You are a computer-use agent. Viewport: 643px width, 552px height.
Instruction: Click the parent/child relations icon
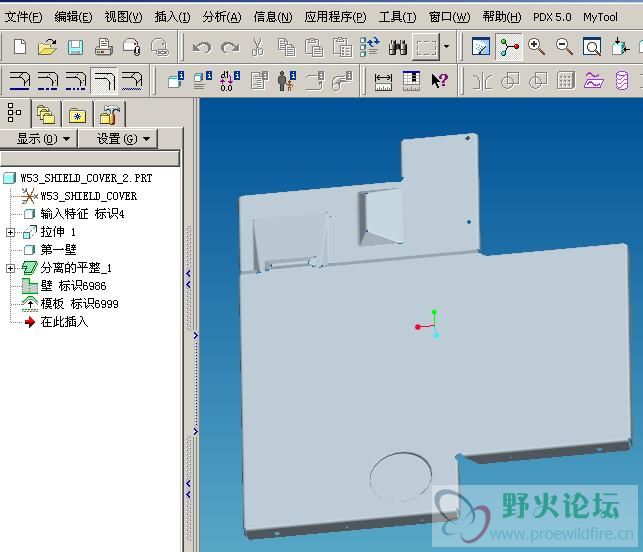tap(287, 80)
